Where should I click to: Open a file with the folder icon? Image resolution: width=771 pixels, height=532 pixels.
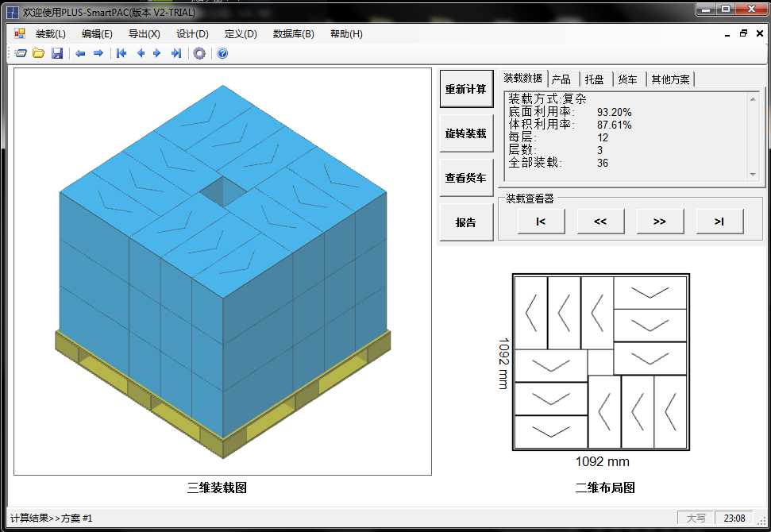click(38, 53)
